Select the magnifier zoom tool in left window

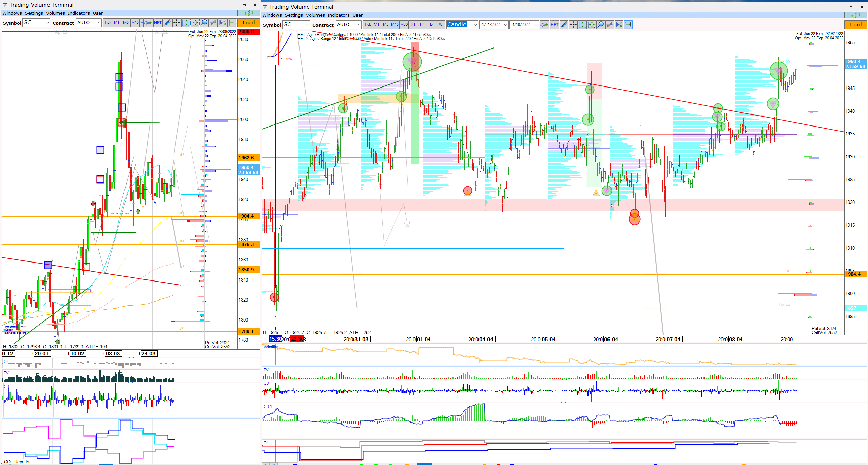point(204,23)
